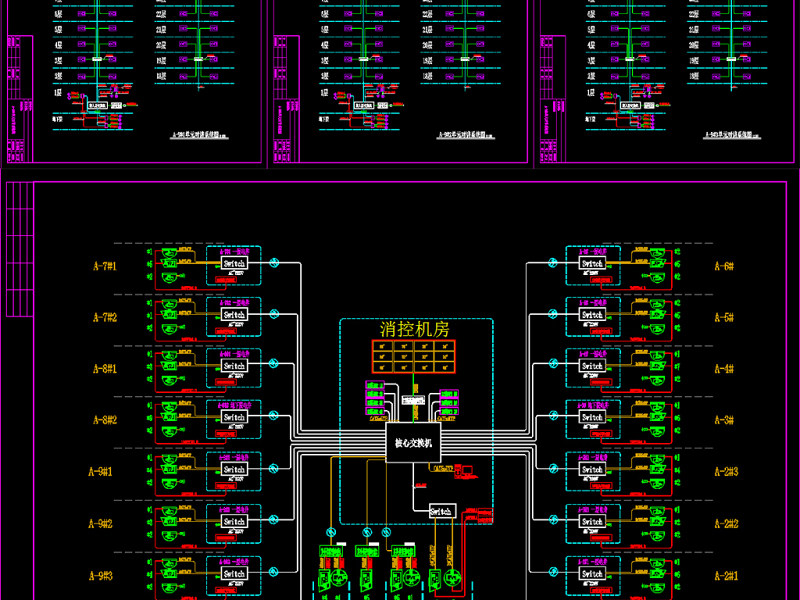800x600 pixels.
Task: Select the Switch box in the A-9#2 row
Action: coord(234,521)
